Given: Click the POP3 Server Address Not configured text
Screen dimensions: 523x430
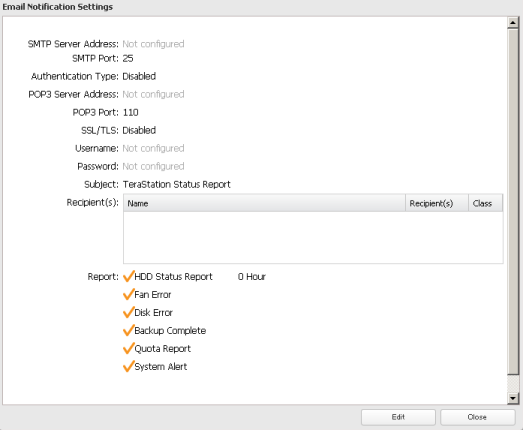Looking at the screenshot, I should (x=153, y=94).
